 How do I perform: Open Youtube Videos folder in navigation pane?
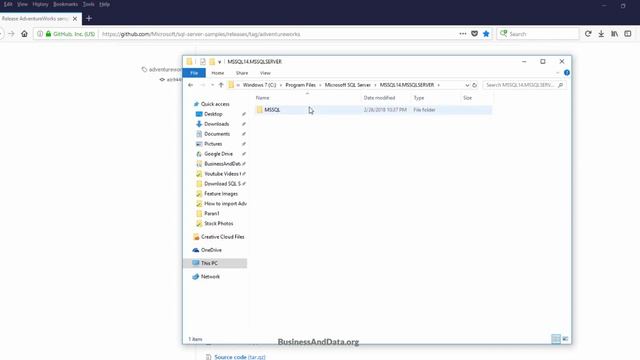(x=222, y=174)
